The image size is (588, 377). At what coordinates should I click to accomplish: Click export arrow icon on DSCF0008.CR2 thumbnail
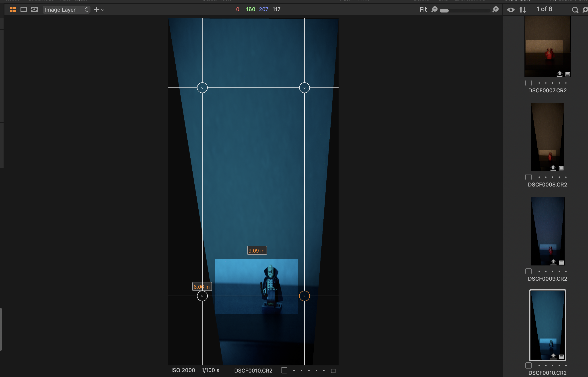(x=553, y=168)
